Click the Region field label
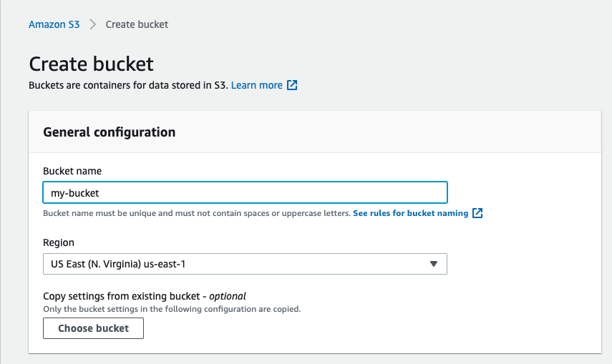 (x=59, y=242)
